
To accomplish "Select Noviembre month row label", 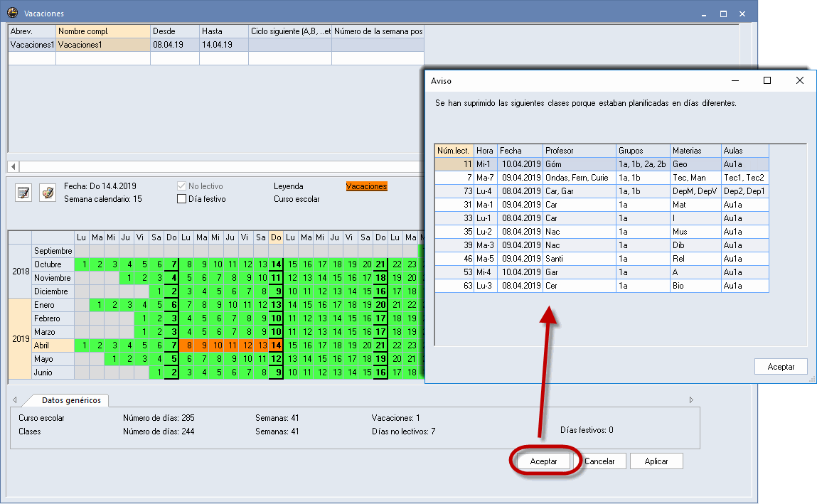I will coord(53,278).
